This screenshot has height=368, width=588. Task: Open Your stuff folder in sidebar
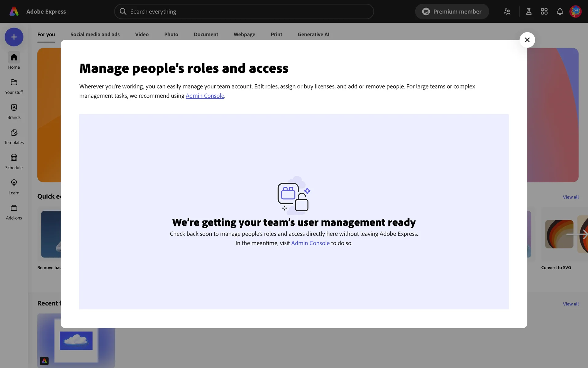click(x=14, y=86)
